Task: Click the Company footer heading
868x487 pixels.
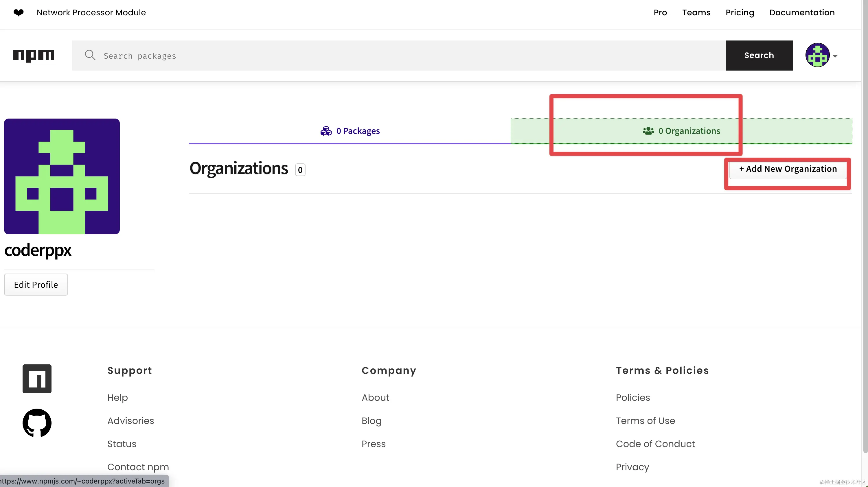Action: [x=389, y=370]
